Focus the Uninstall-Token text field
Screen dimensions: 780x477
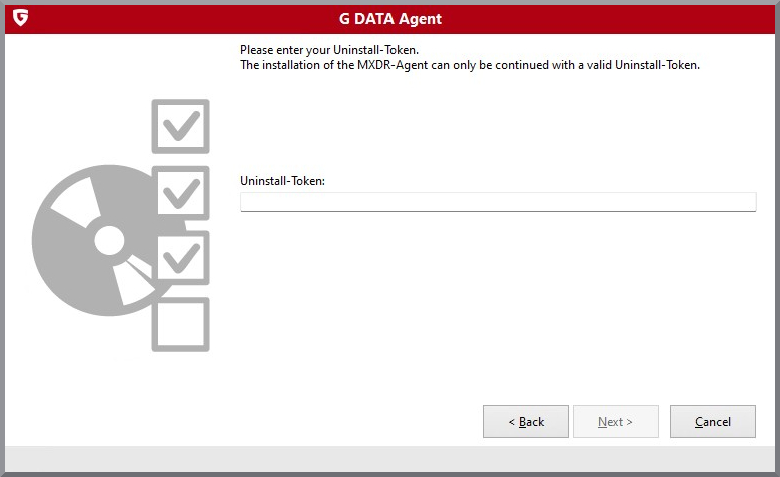click(x=498, y=202)
